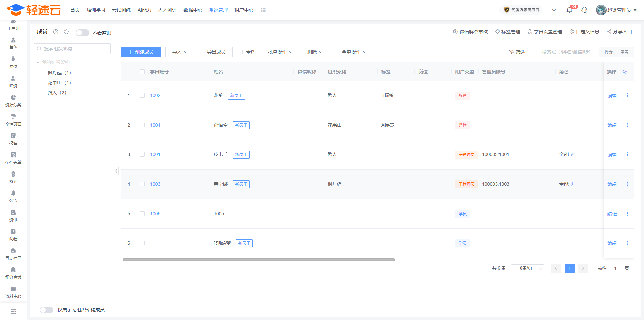
Task: Click more options icon for row 1002
Action: pyautogui.click(x=627, y=96)
